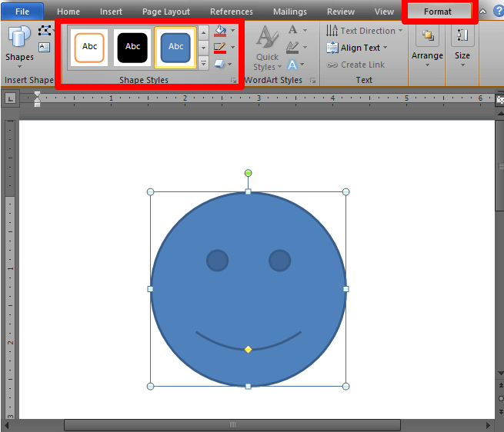
Task: Click the Shape Outline pencil icon
Action: click(x=221, y=48)
